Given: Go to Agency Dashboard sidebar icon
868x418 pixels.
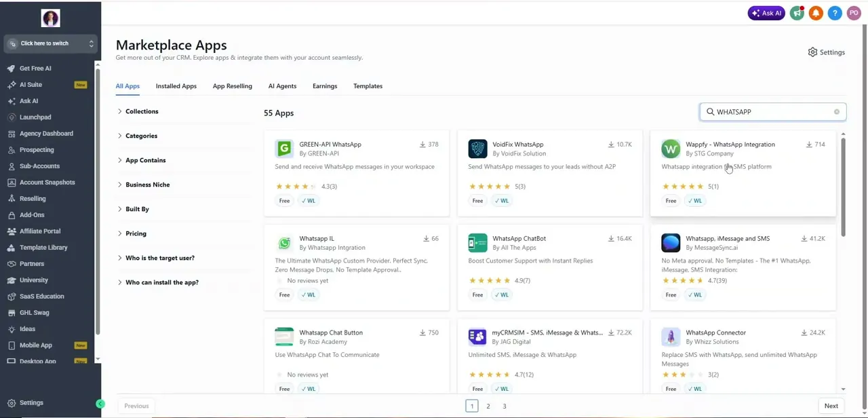Looking at the screenshot, I should click(x=12, y=134).
